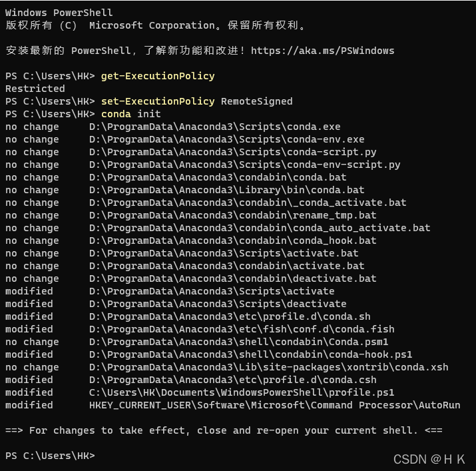Click the CSDN @H K watermark
476x471 pixels.
(x=429, y=460)
